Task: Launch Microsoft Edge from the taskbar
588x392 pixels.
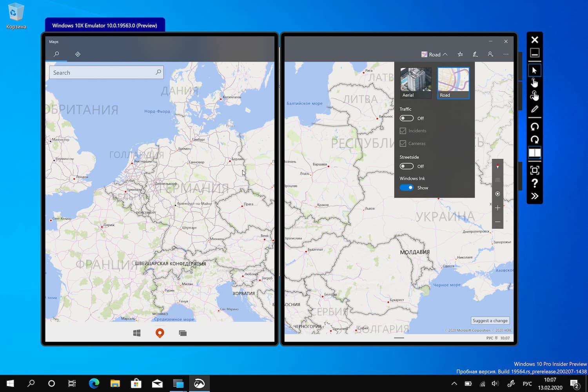Action: (94, 383)
